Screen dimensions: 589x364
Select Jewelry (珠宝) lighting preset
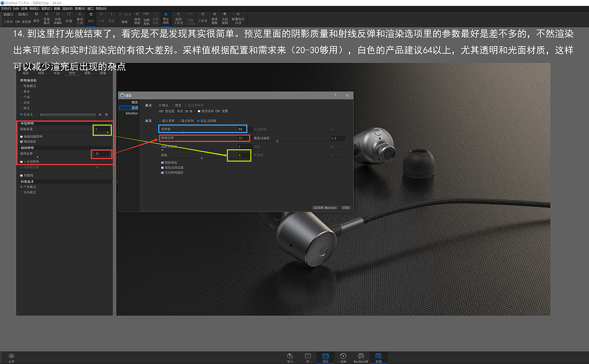25,108
